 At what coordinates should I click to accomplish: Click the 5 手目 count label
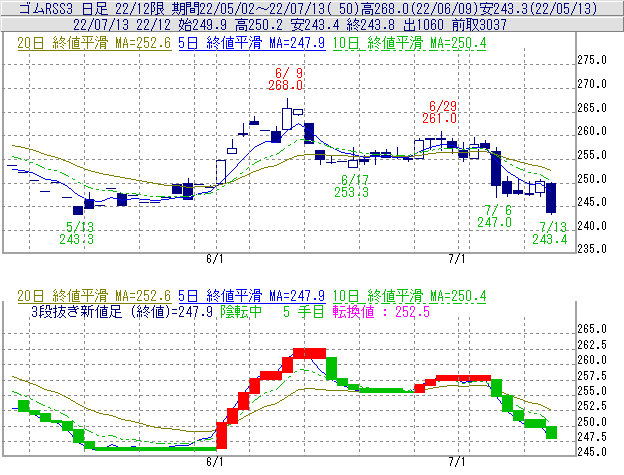[304, 311]
